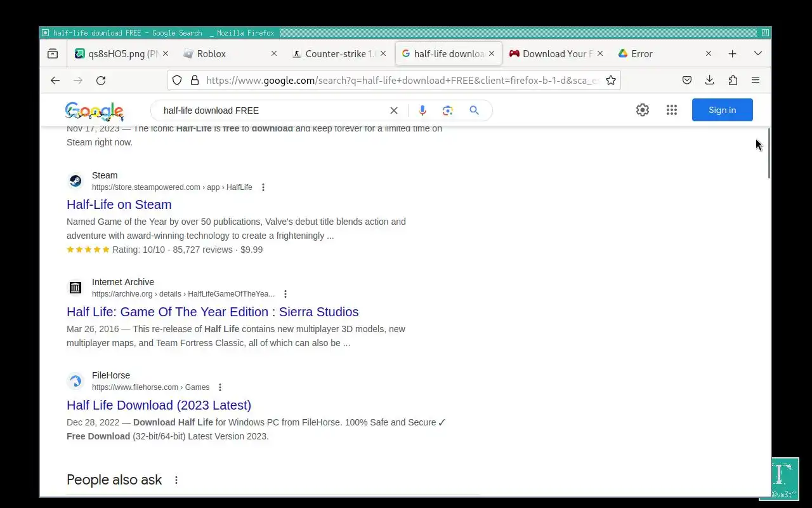The image size is (812, 508).
Task: List all tabs dropdown
Action: tap(757, 54)
